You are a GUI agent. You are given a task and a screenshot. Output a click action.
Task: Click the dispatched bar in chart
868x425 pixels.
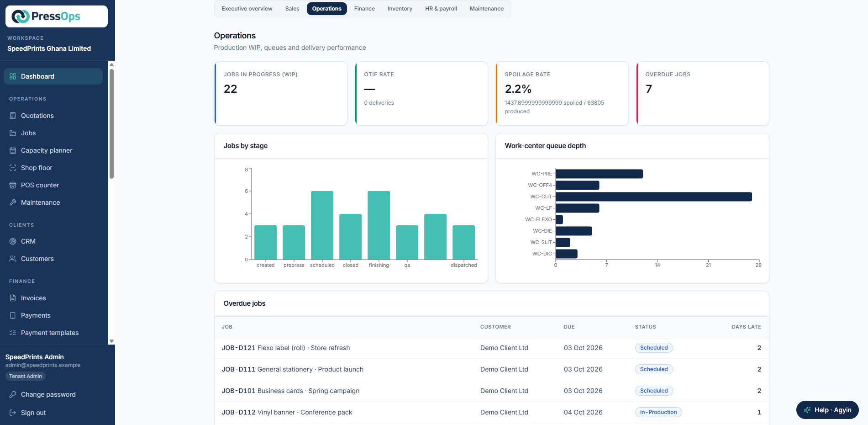pyautogui.click(x=464, y=242)
